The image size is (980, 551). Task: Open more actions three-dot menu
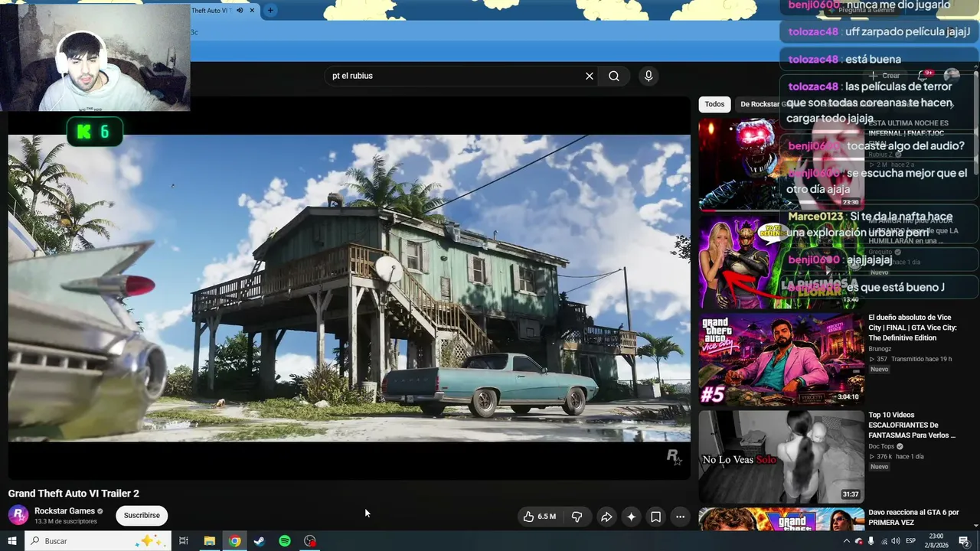680,517
